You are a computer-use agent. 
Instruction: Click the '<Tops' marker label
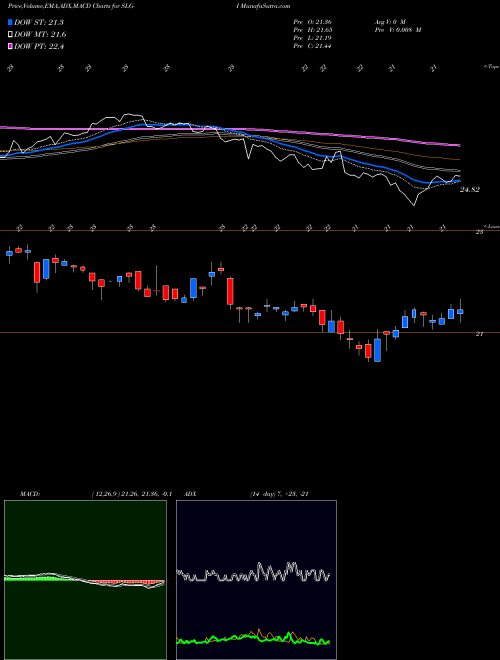491,67
